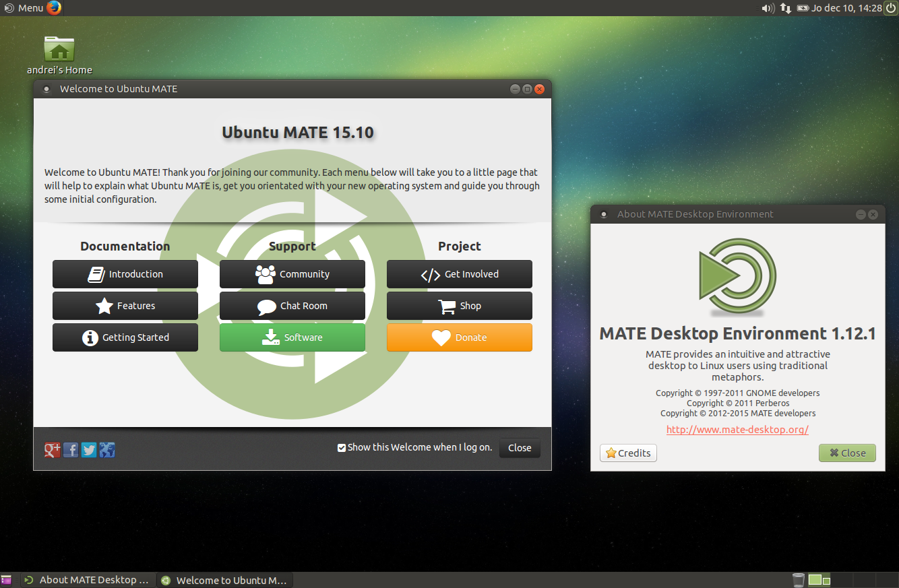Click the Ubuntu MATE 15.10 heading

pos(298,133)
